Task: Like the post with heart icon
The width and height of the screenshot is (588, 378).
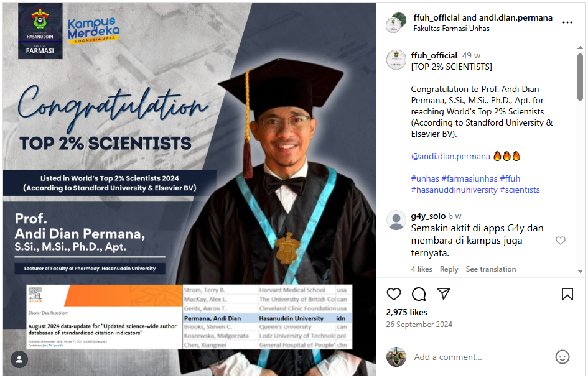Action: 394,294
